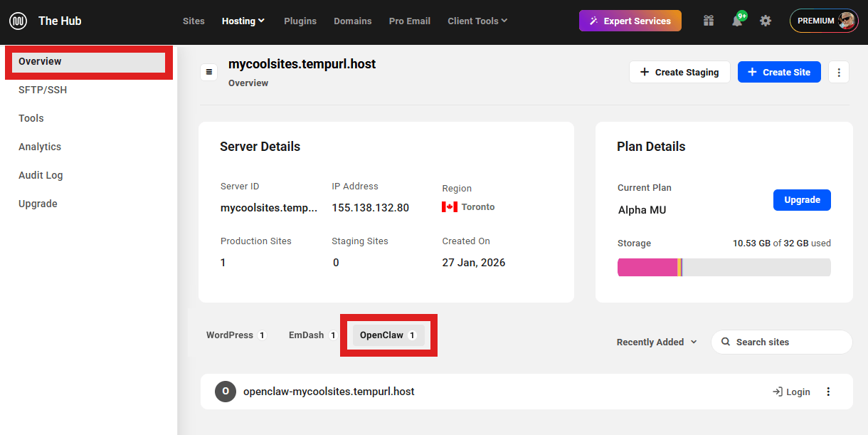
Task: Focus the Search sites input field
Action: 781,342
